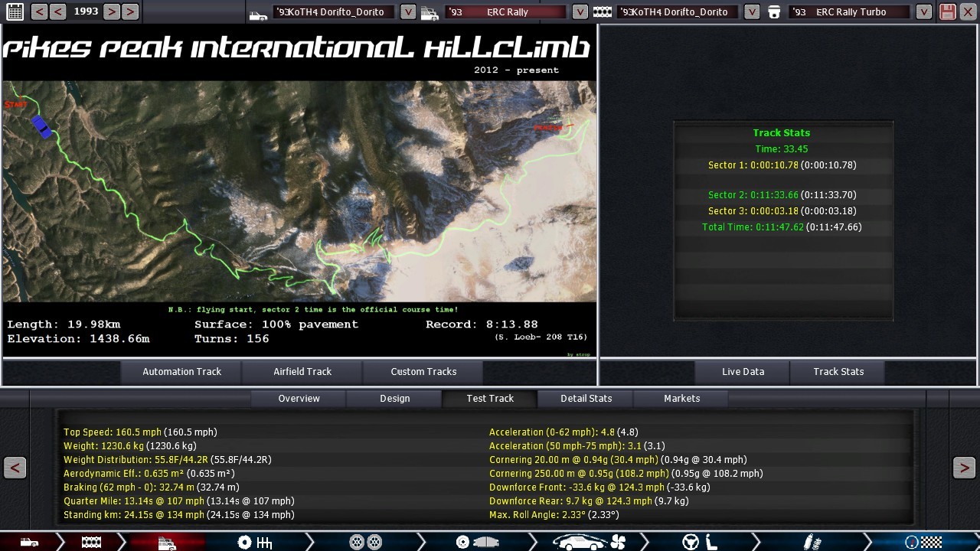Open the wheels and tires section icon

tap(365, 542)
